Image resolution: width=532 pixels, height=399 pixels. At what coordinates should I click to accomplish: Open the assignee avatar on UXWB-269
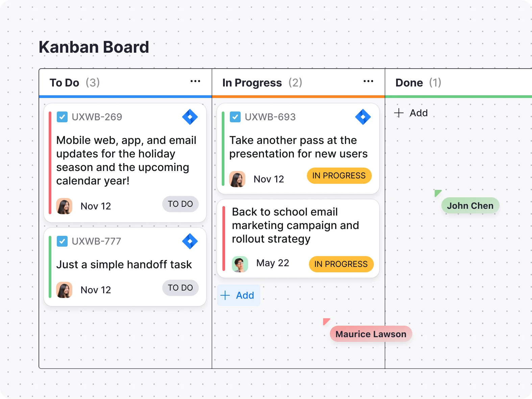[x=64, y=206]
